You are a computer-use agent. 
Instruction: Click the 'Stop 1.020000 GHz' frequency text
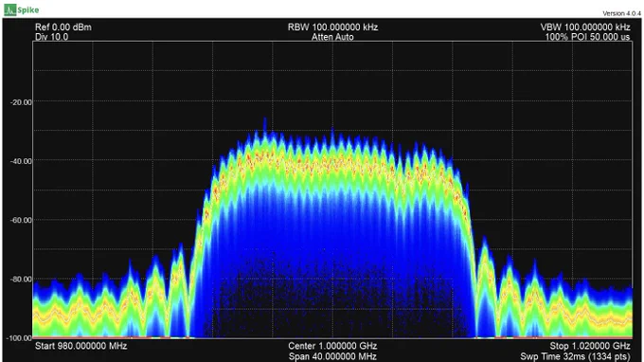click(x=590, y=346)
